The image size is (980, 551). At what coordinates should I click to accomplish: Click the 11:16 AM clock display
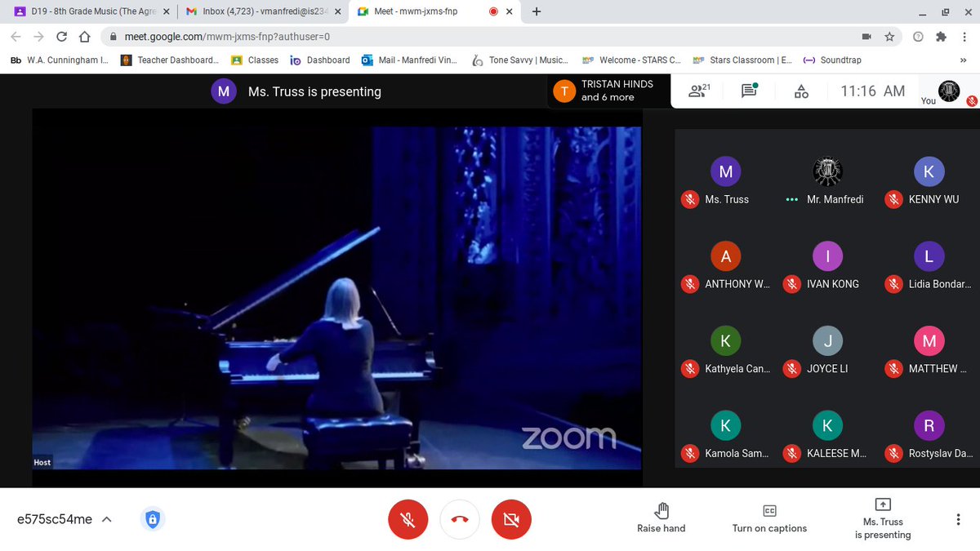coord(873,91)
